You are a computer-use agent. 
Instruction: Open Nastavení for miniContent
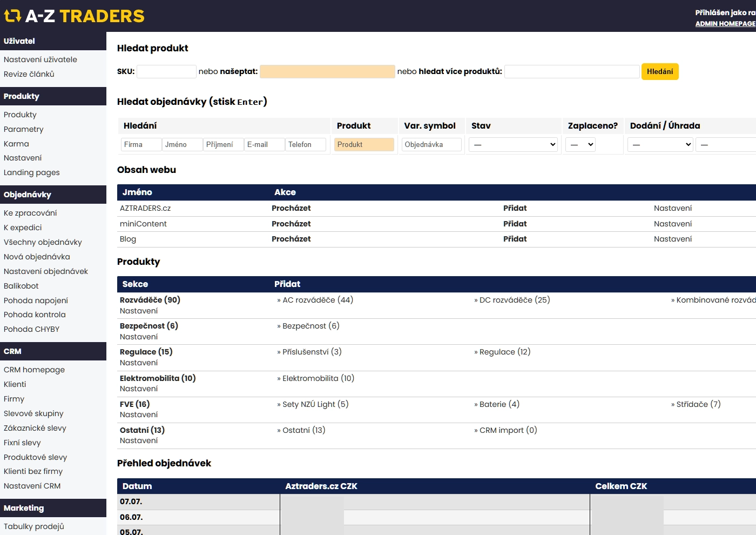(x=672, y=224)
